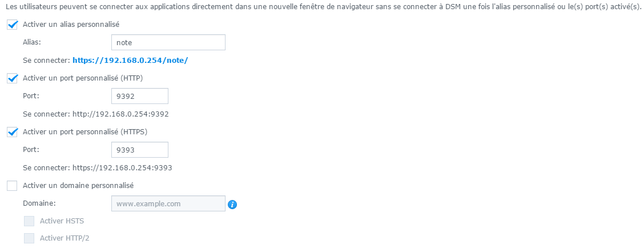Disable the custom alias checkbox
This screenshot has width=644, height=248.
point(13,25)
